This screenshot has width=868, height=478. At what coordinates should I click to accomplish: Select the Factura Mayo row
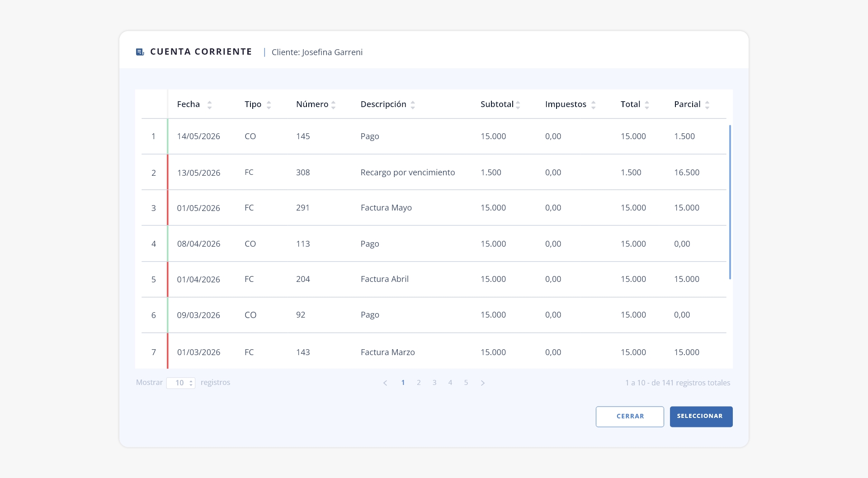pos(434,208)
